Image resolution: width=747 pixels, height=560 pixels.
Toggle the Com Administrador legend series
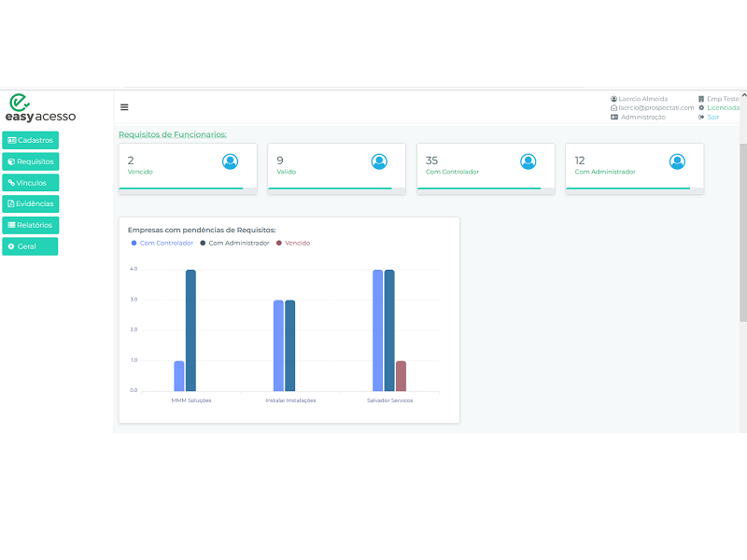click(x=234, y=243)
